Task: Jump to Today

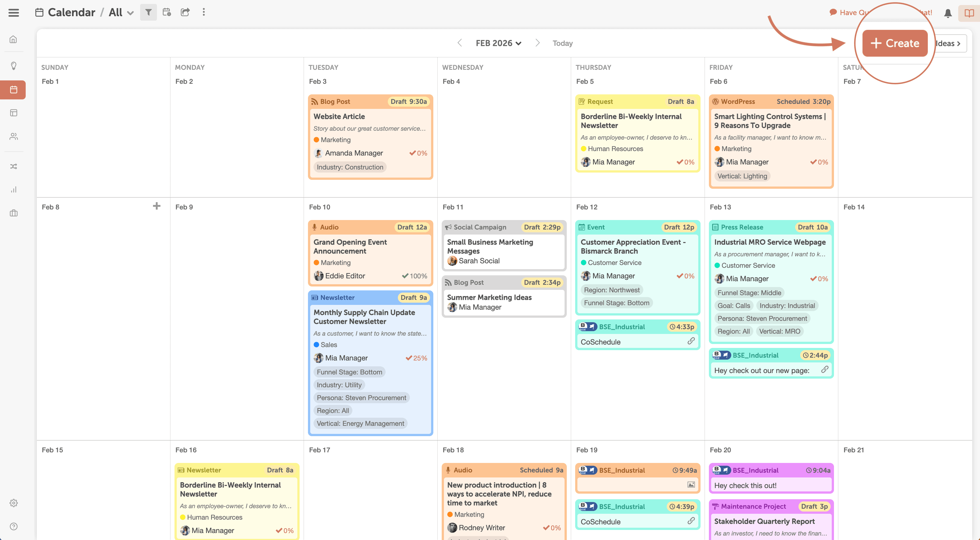Action: (562, 43)
